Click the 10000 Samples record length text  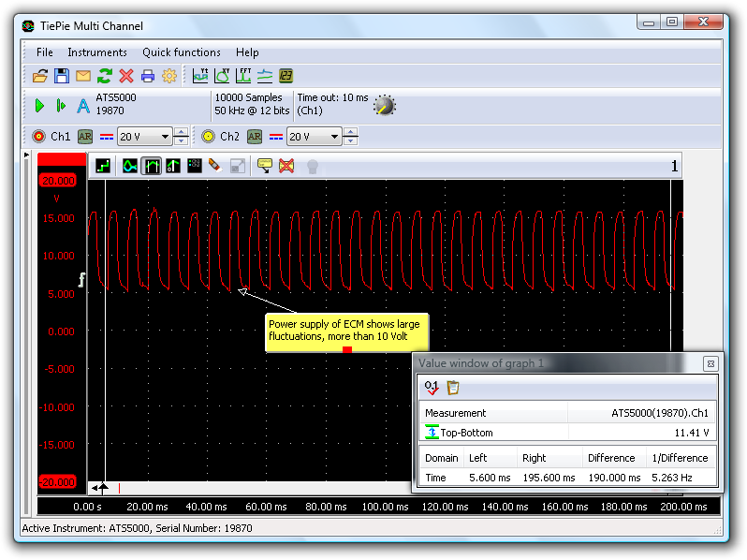point(249,97)
